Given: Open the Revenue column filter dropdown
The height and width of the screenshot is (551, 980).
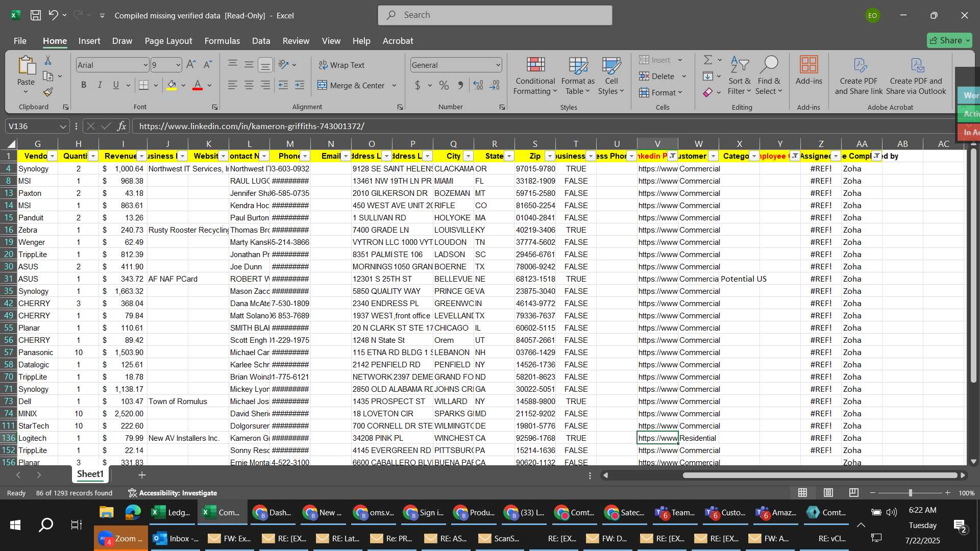Looking at the screenshot, I should pyautogui.click(x=141, y=156).
